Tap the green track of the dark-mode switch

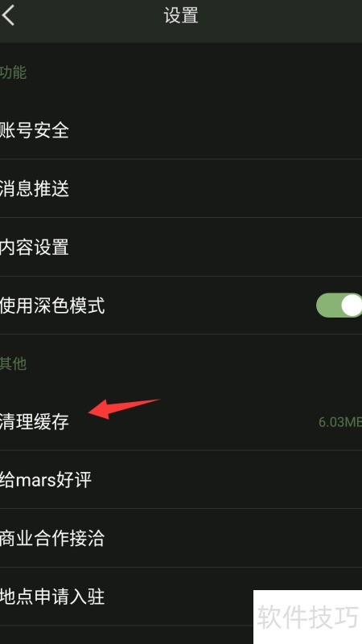pos(328,306)
